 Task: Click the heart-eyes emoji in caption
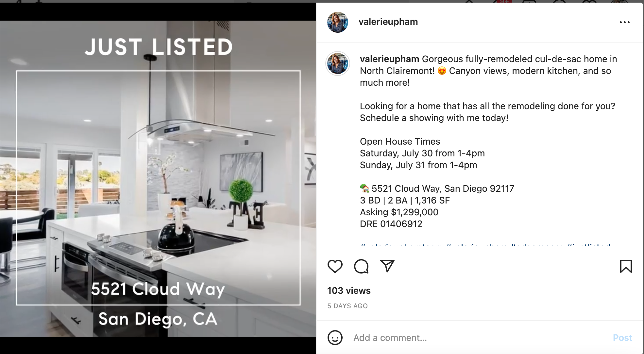(x=442, y=71)
